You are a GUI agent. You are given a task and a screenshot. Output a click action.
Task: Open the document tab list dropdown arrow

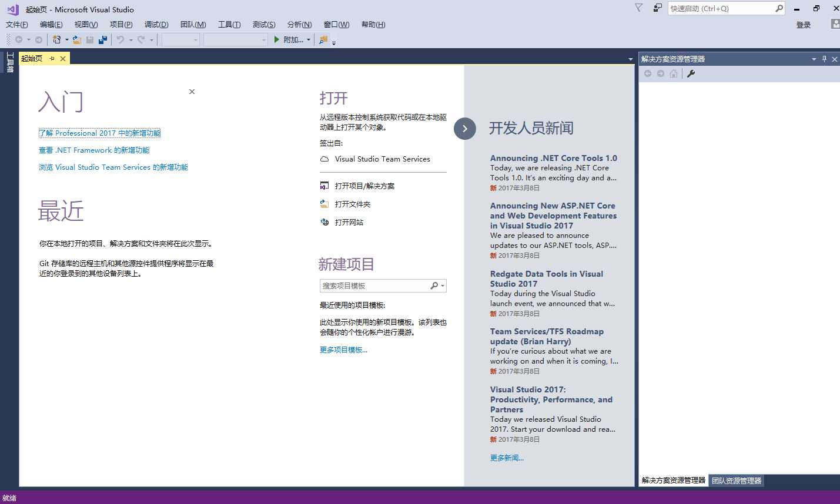tap(631, 59)
